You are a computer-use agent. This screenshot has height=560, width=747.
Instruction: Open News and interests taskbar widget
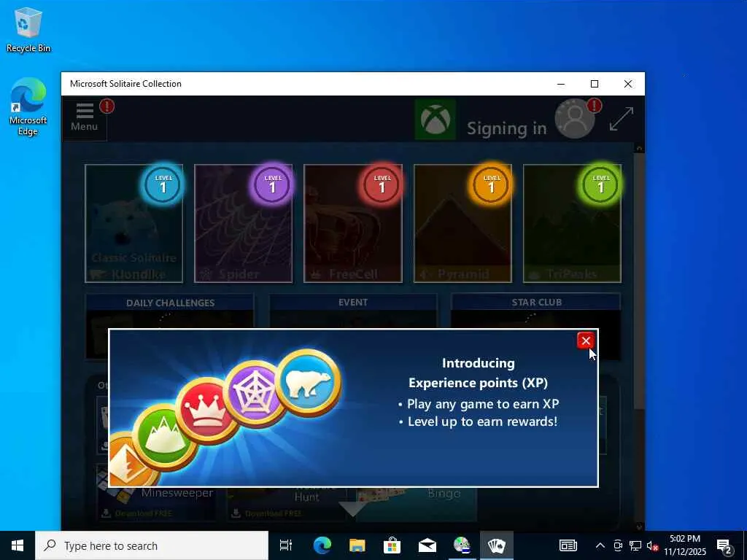568,545
